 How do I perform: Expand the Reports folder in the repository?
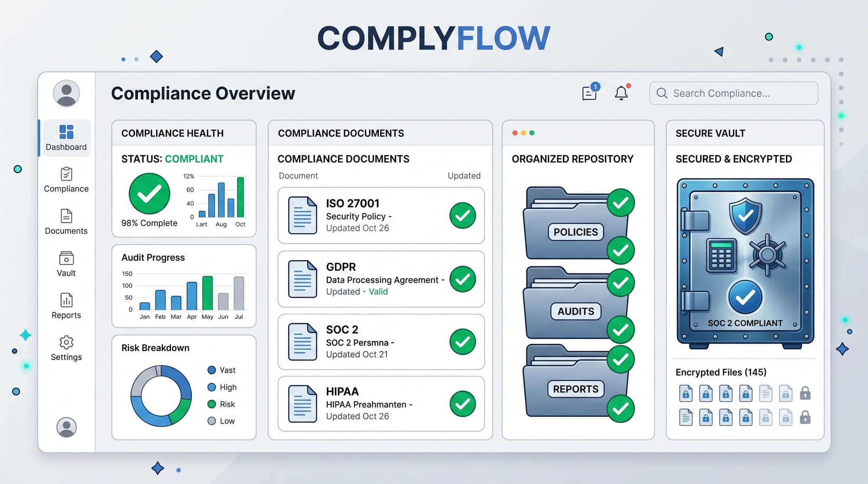(x=575, y=389)
